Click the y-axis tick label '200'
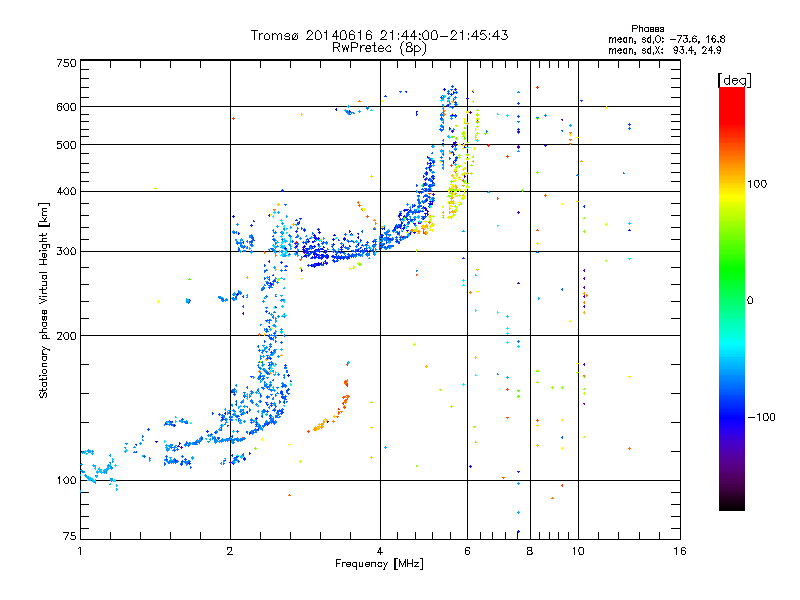Screen dimensions: 800x600 tap(66, 336)
